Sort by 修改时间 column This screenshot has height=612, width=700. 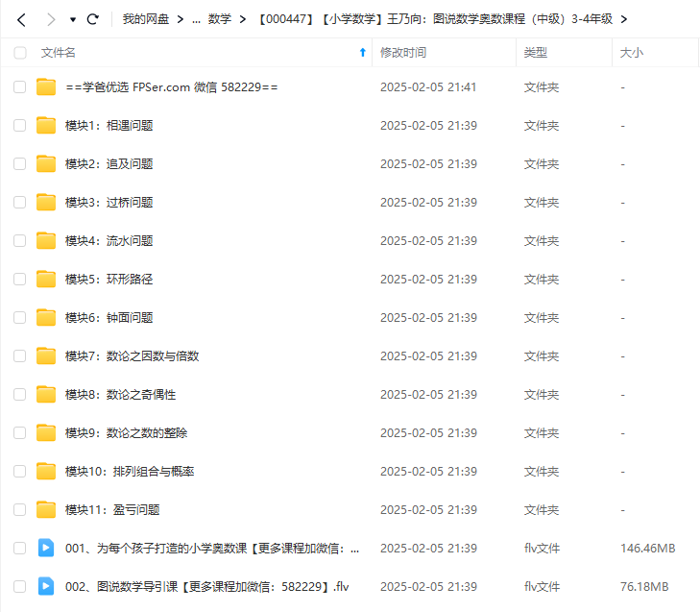click(x=403, y=53)
